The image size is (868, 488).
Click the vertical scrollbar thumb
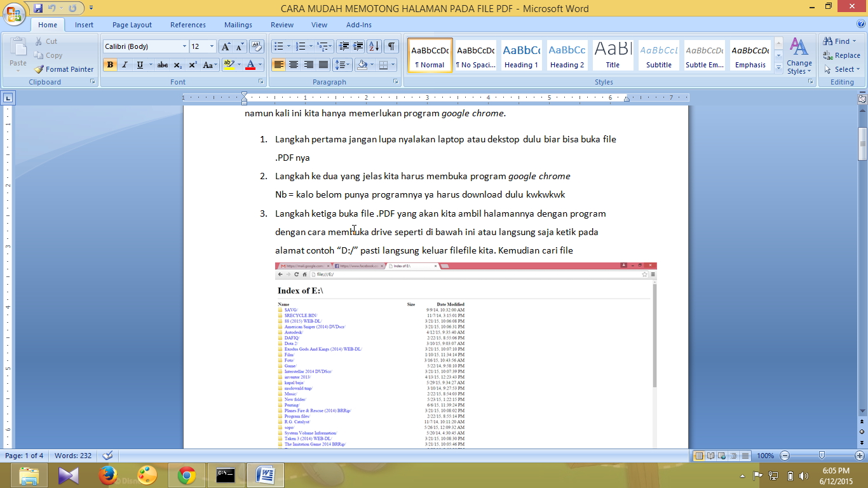[x=862, y=144]
